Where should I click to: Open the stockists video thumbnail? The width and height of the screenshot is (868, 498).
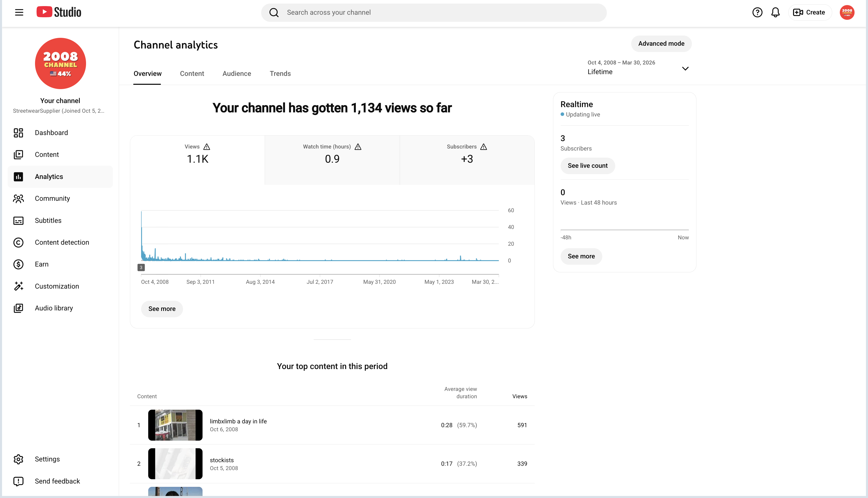tap(175, 464)
